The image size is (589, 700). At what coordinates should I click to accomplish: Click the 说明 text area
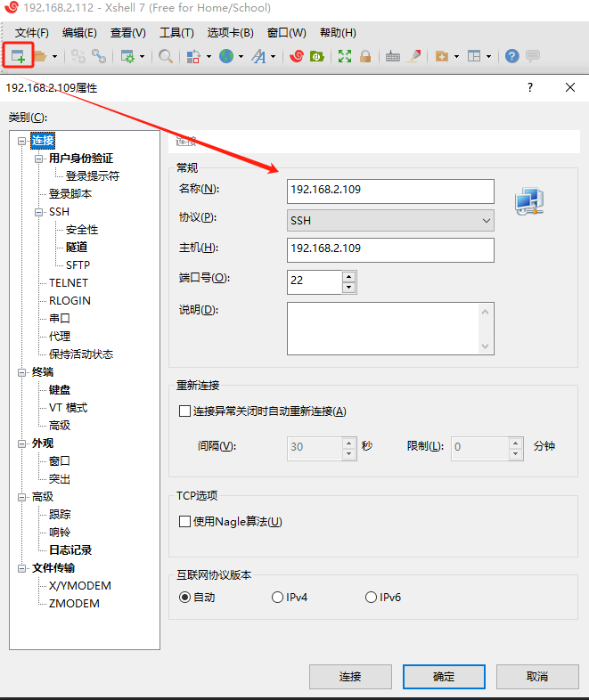(390, 329)
